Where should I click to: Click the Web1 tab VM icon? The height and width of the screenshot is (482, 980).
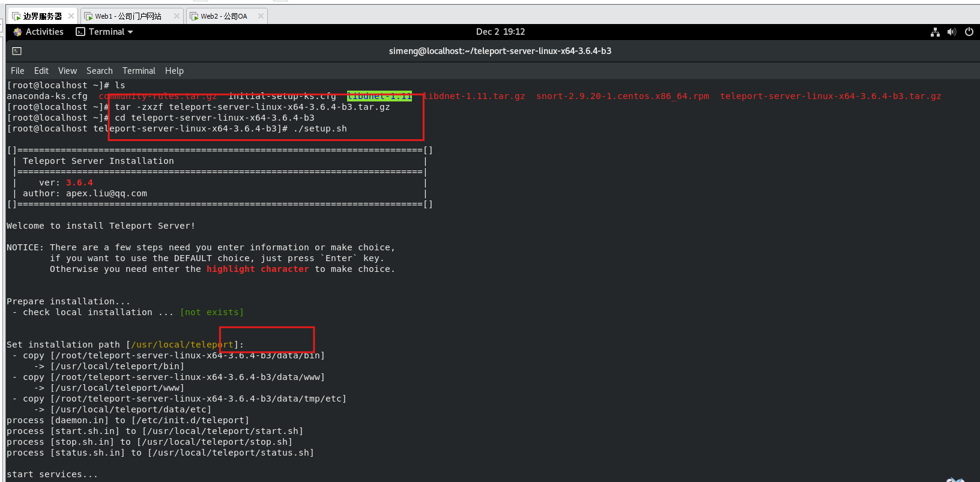click(88, 16)
